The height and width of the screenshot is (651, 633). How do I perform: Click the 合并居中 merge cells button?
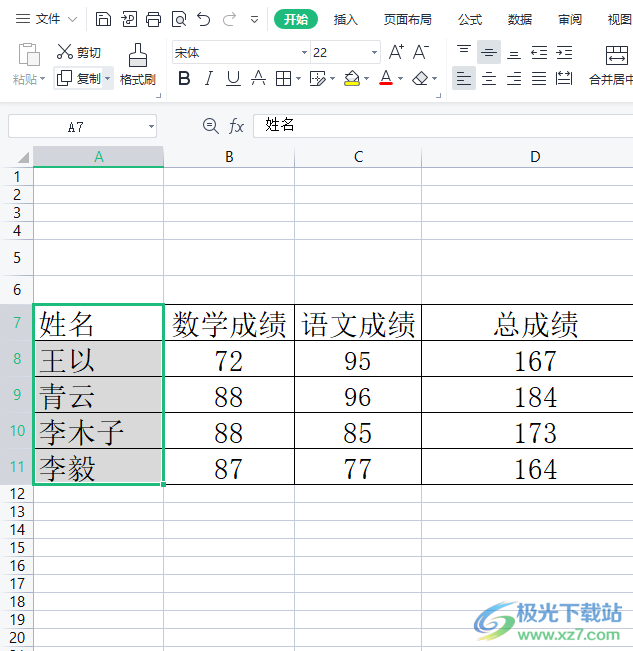point(613,65)
